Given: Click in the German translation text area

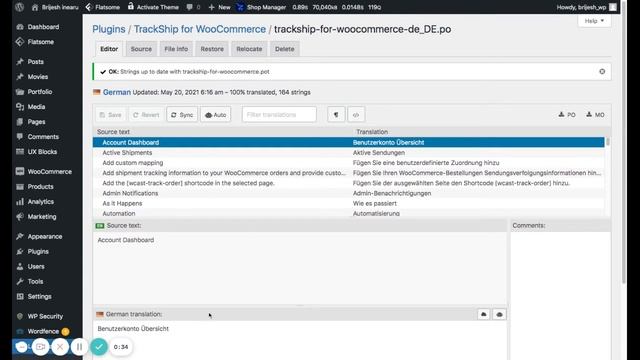Looking at the screenshot, I should click(x=300, y=340).
